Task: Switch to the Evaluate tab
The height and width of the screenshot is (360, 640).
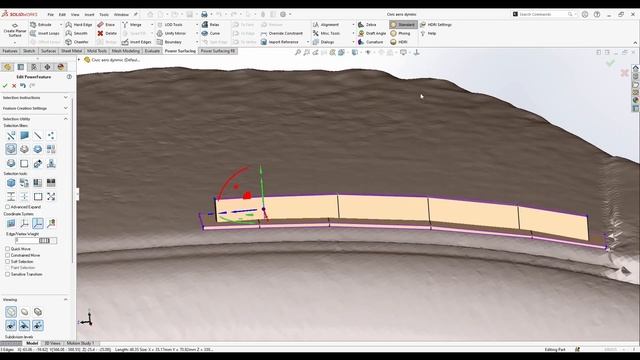Action: 152,51
